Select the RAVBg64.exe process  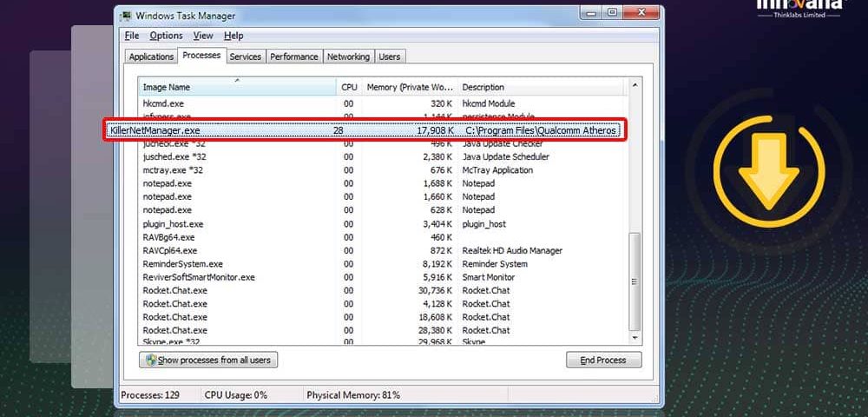pos(382,237)
